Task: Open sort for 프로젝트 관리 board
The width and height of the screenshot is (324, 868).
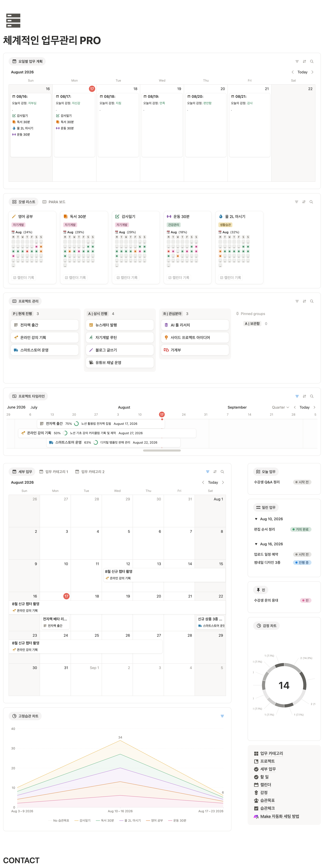Action: tap(304, 301)
